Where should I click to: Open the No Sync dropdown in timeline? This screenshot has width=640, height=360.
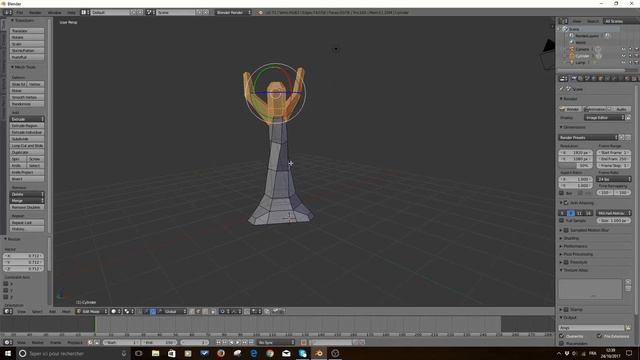(x=276, y=342)
